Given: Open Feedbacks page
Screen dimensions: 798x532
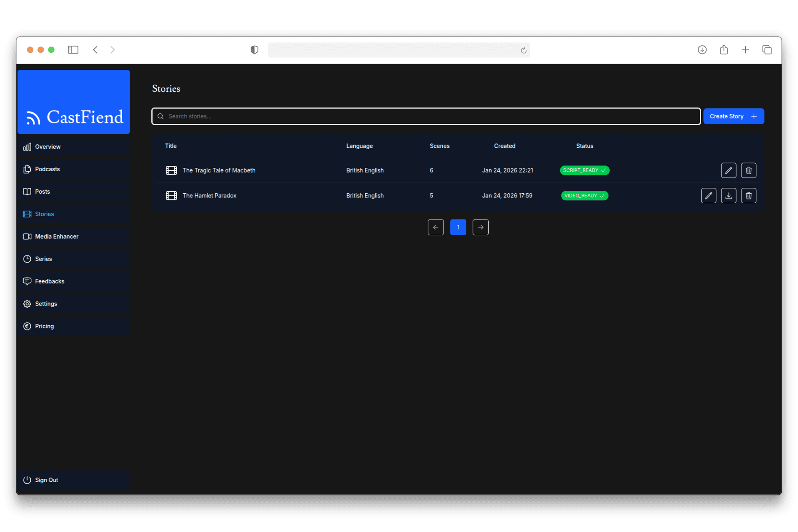Looking at the screenshot, I should (x=74, y=281).
